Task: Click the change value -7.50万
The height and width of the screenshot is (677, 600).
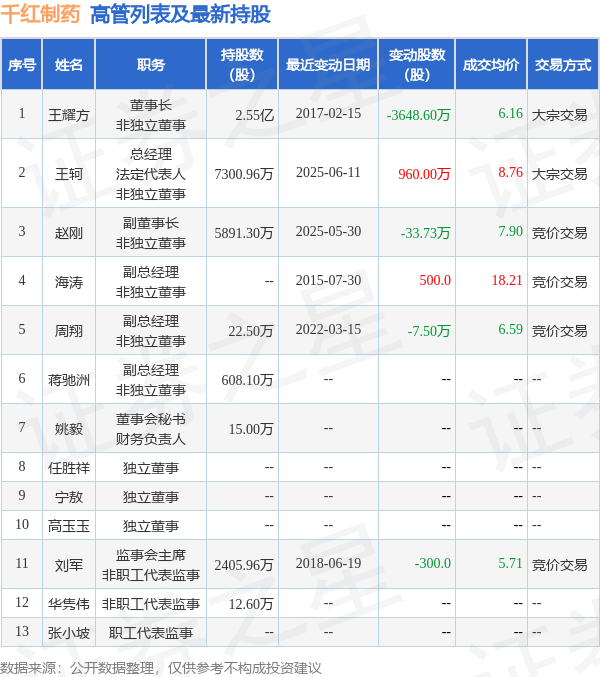Action: pyautogui.click(x=429, y=331)
